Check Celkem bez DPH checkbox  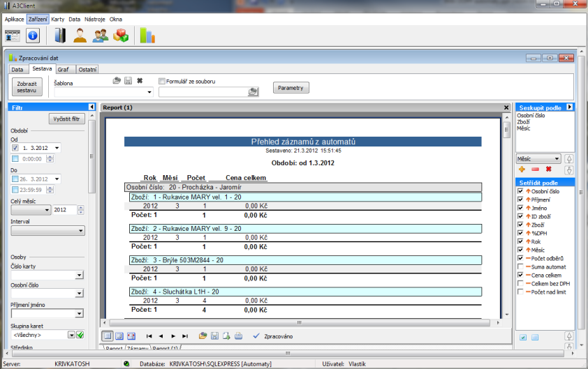coord(520,284)
